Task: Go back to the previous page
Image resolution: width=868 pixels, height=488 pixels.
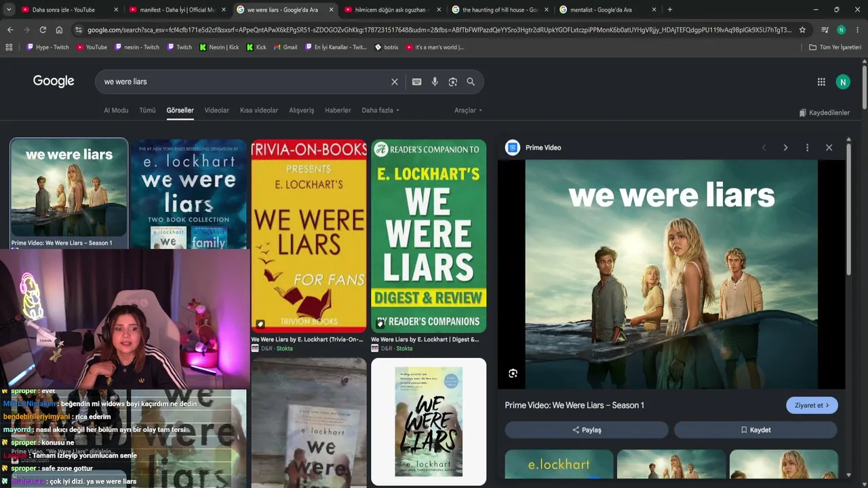Action: click(10, 30)
